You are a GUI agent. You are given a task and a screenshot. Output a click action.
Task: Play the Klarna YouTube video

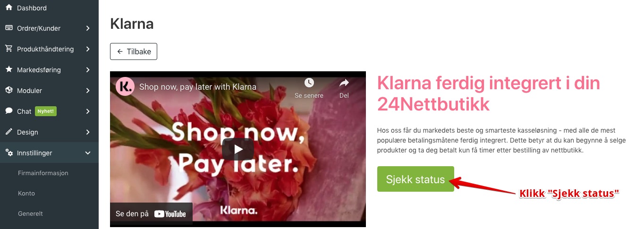238,149
